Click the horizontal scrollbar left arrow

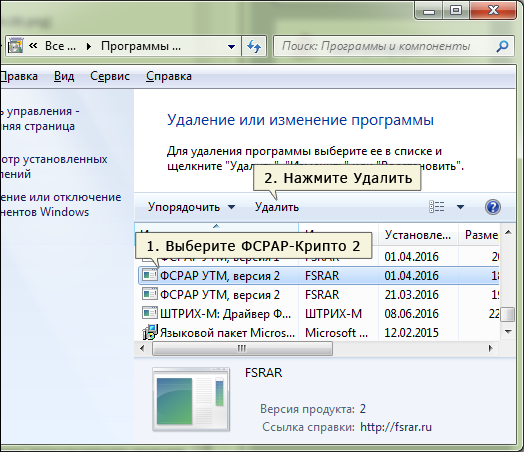[142, 348]
